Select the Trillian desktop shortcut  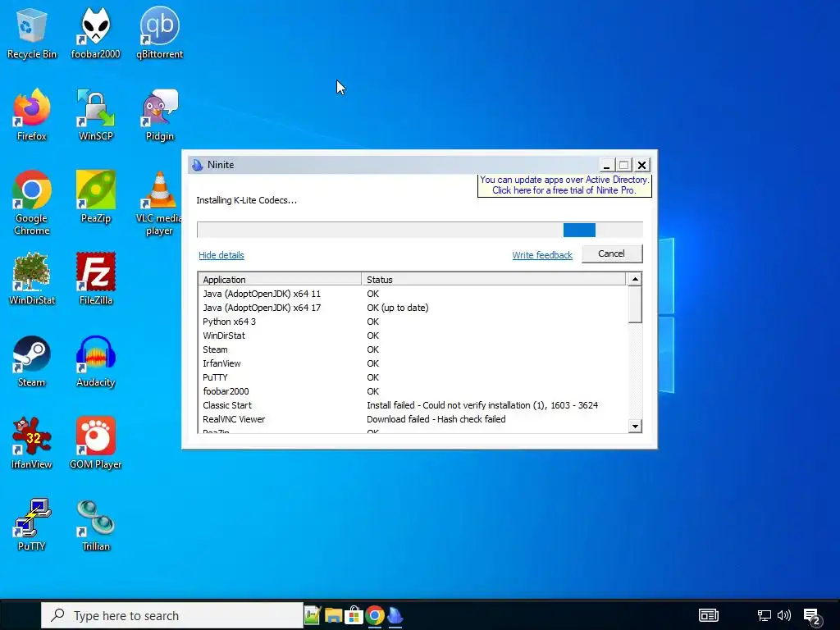(95, 525)
